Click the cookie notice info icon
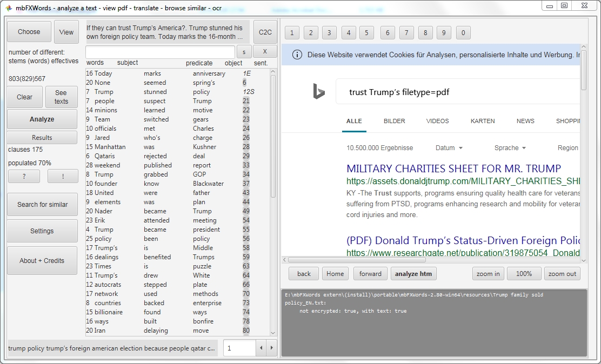Screen dimensions: 601x364 [x=297, y=55]
